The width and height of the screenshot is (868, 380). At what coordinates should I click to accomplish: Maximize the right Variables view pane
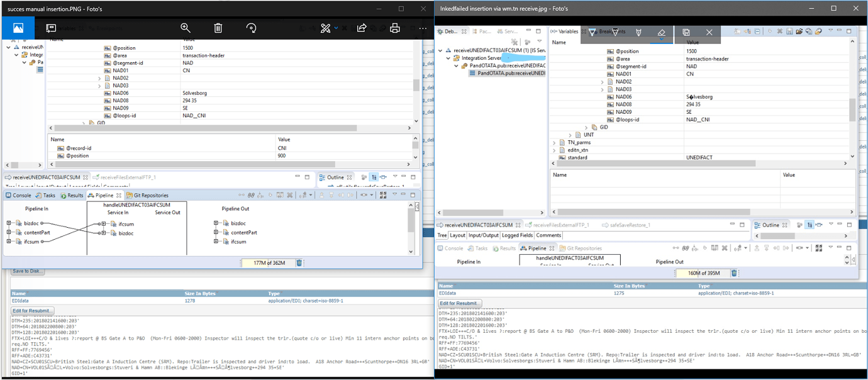[850, 31]
